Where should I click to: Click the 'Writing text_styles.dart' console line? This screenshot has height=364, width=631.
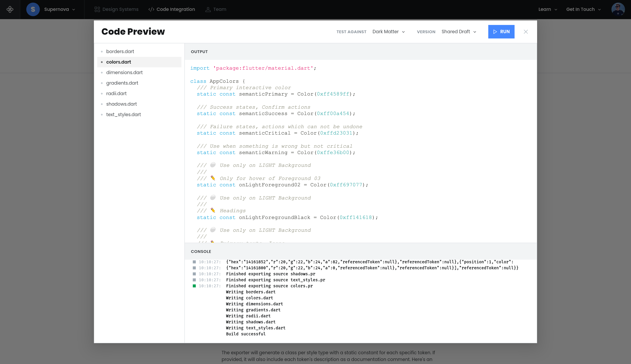pos(256,328)
